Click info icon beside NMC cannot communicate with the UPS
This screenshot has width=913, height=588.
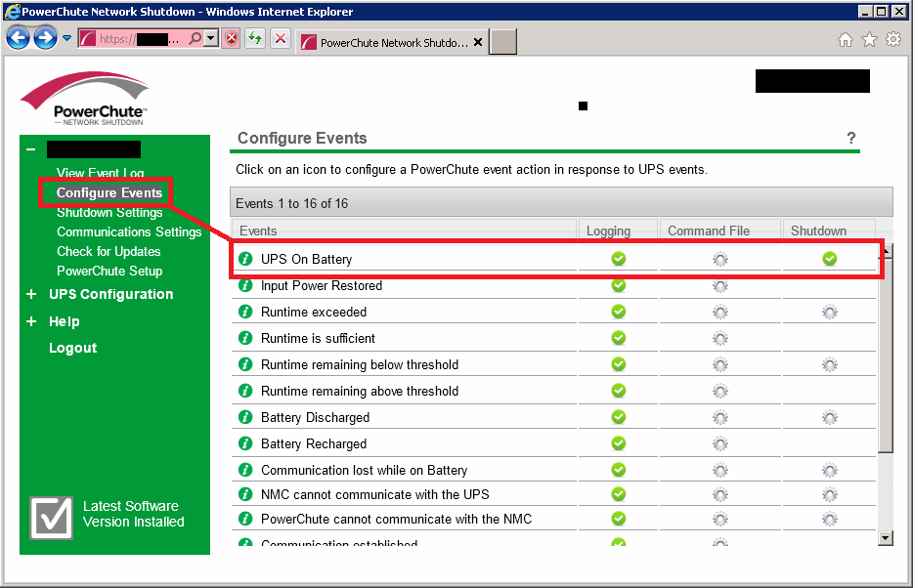[x=245, y=494]
